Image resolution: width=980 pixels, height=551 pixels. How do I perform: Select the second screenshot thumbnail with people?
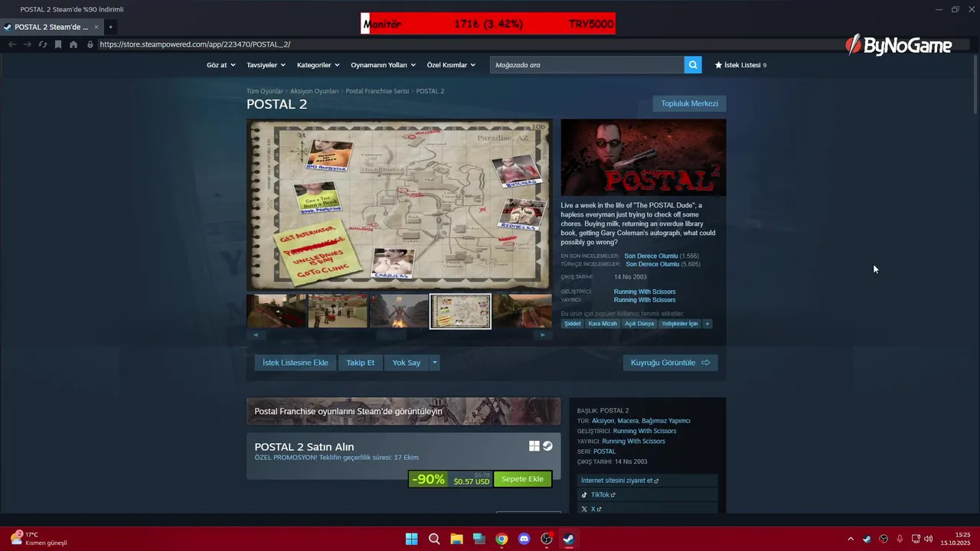(x=338, y=311)
